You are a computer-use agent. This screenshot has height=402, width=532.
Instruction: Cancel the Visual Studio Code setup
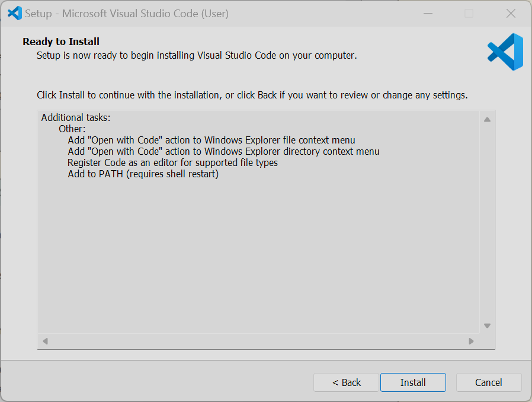[489, 382]
